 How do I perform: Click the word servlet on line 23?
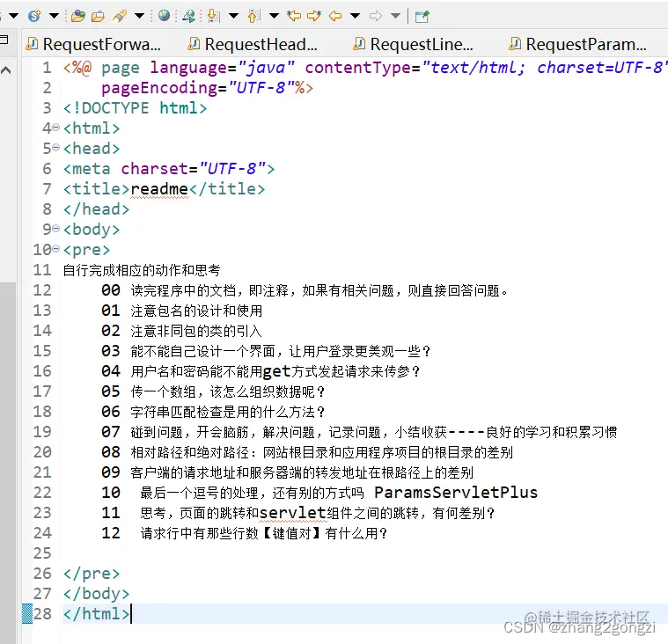coord(293,512)
